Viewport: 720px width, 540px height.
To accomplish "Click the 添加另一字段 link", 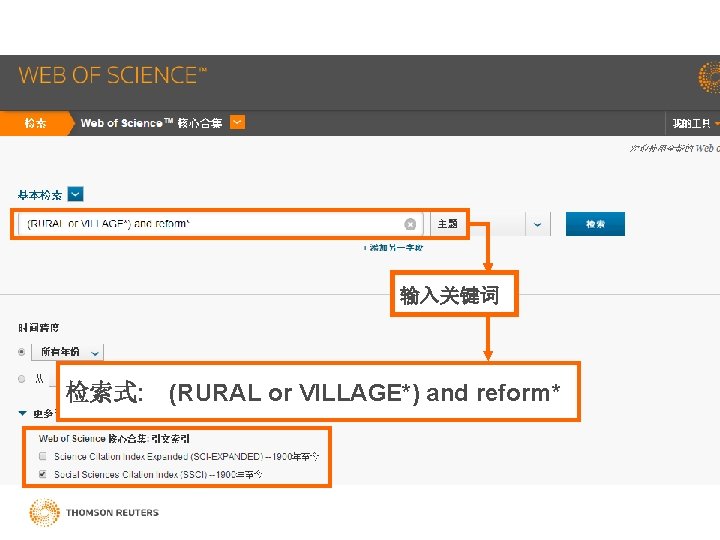I will coord(393,248).
